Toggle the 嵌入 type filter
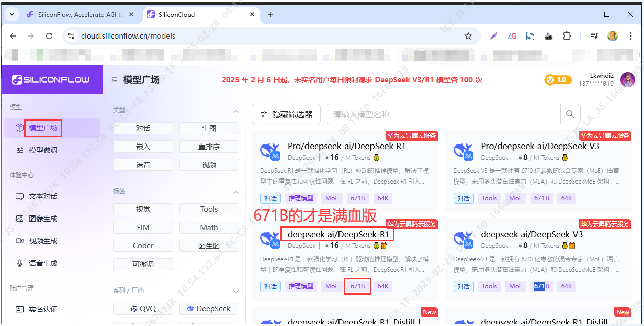This screenshot has height=326, width=644. [x=143, y=147]
